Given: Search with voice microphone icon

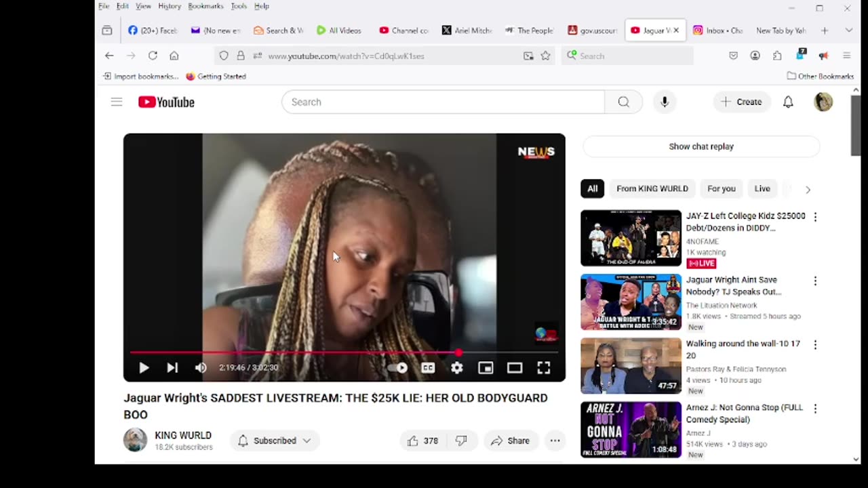Looking at the screenshot, I should coord(665,102).
